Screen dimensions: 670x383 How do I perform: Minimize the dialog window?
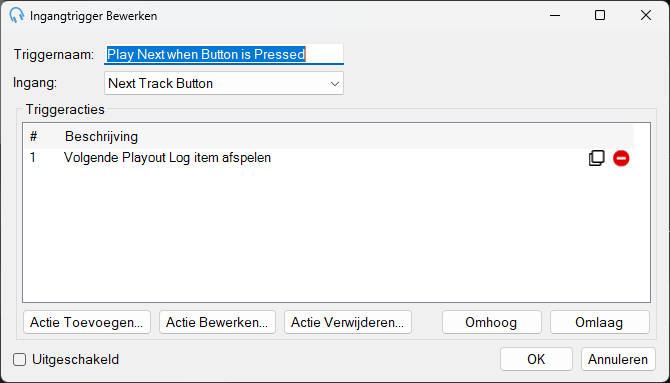[x=555, y=15]
